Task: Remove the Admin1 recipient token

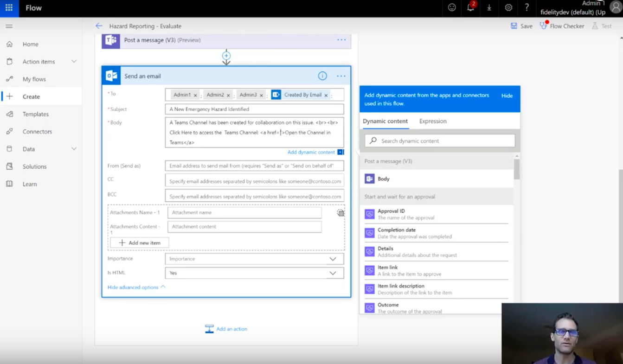Action: [x=195, y=95]
